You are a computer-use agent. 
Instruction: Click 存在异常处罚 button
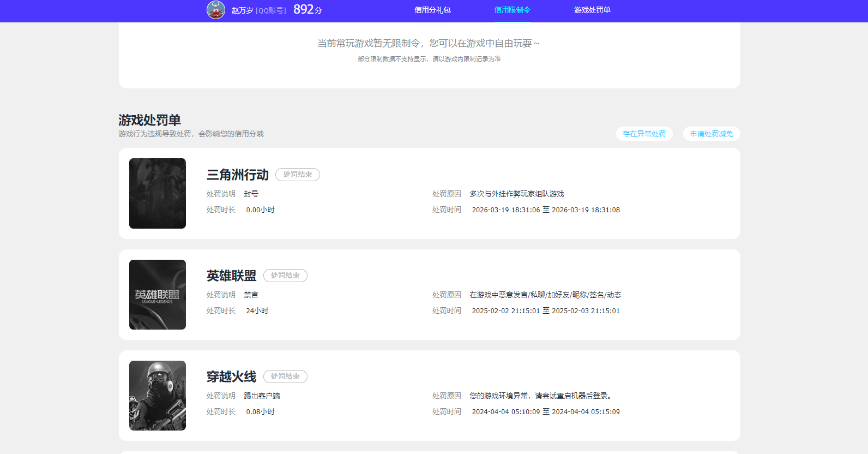pos(644,134)
